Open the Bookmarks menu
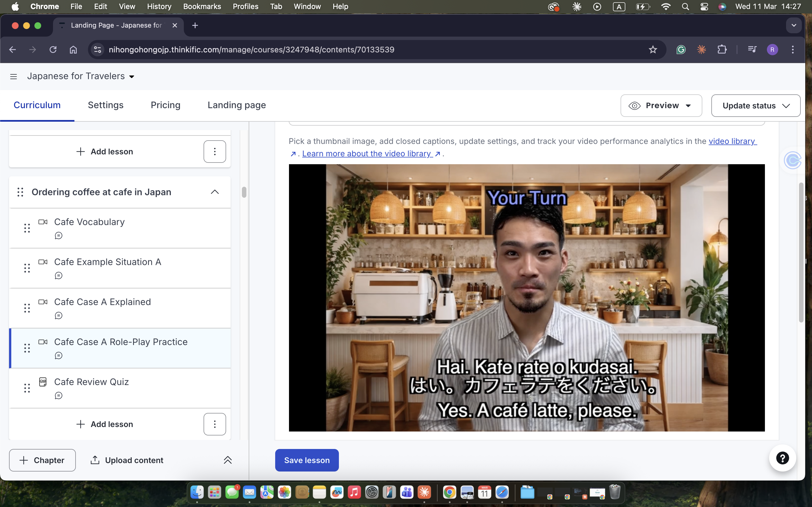Screen dimensions: 812x507 coord(202,6)
